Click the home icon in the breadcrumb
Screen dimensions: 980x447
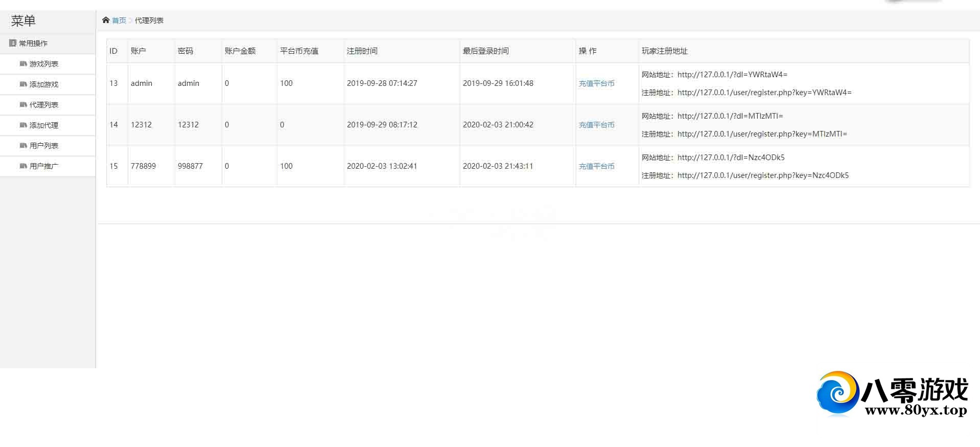tap(106, 20)
